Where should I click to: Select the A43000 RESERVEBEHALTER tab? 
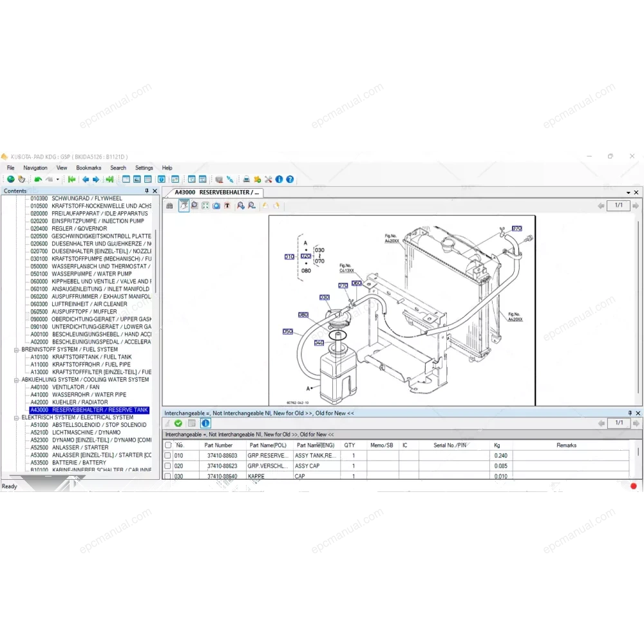coord(216,192)
